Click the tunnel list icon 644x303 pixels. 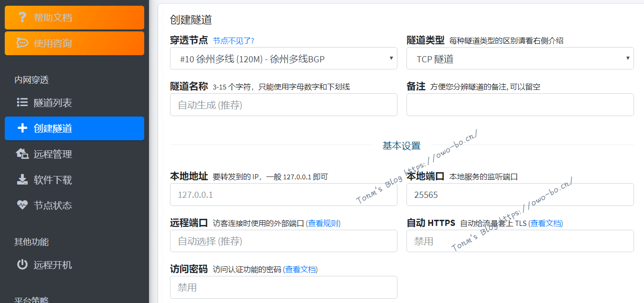point(22,103)
